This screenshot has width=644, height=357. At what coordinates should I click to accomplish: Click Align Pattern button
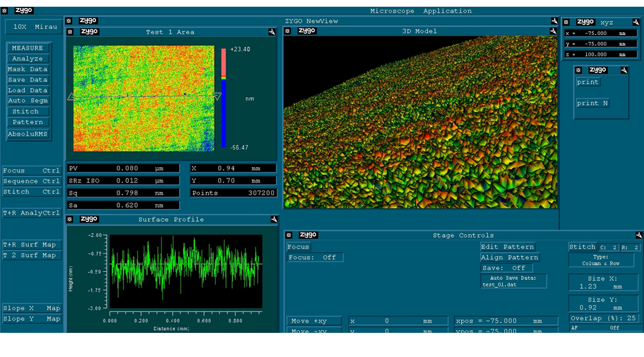(510, 258)
